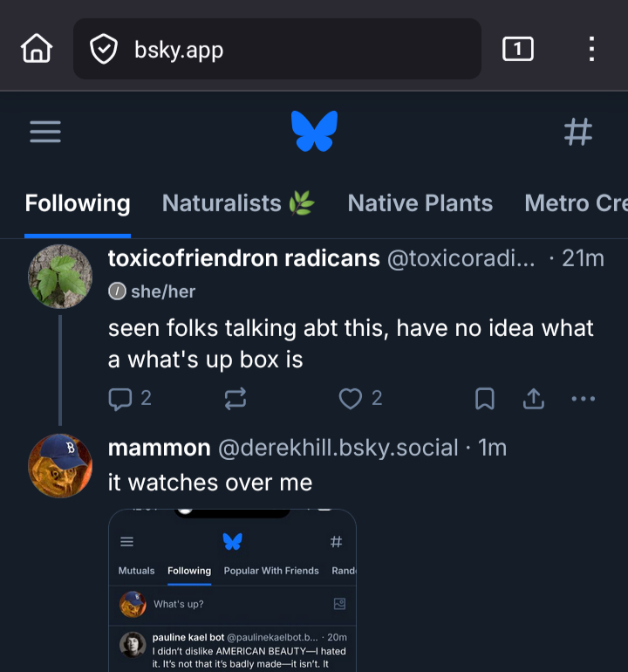Click the bsky.app address bar
The width and height of the screenshot is (628, 672).
[288, 49]
